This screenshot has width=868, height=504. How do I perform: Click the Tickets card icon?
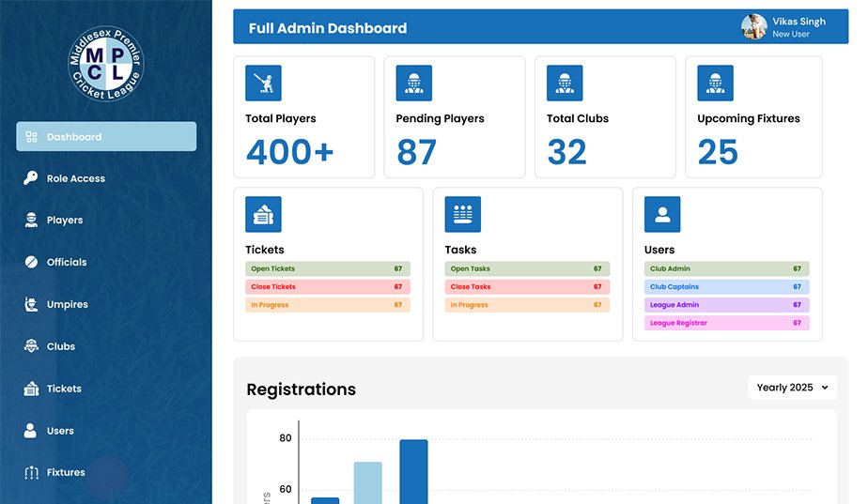[263, 215]
